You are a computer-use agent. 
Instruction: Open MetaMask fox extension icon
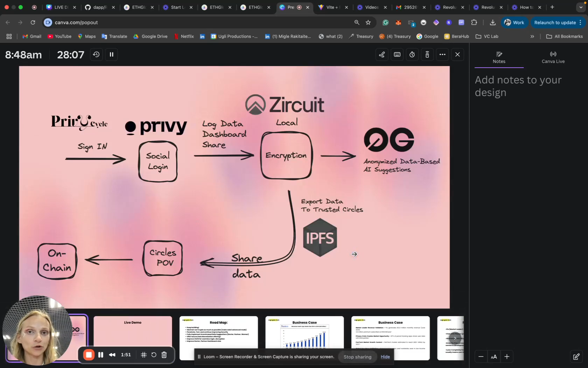pos(398,22)
